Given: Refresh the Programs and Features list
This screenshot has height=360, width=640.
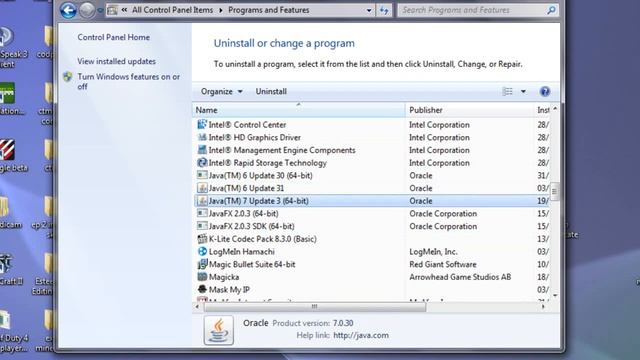Looking at the screenshot, I should tap(384, 10).
